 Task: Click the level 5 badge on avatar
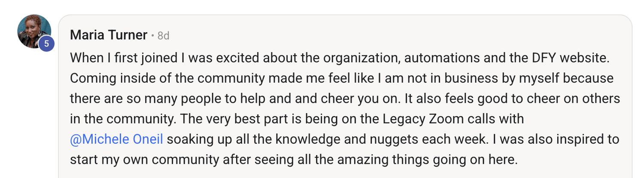pos(46,43)
